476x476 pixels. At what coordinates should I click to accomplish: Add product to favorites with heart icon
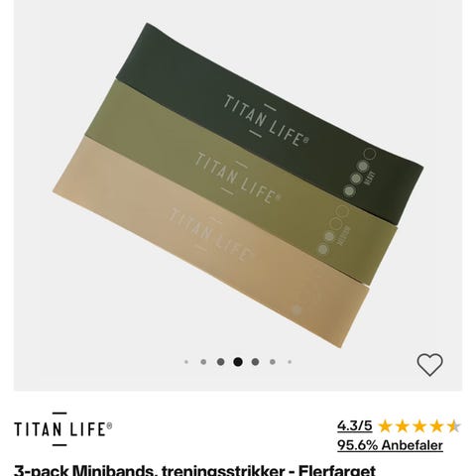429,365
